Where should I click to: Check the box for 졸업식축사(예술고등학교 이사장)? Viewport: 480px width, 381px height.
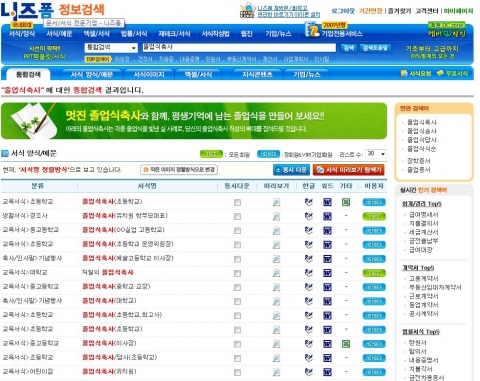[237, 259]
